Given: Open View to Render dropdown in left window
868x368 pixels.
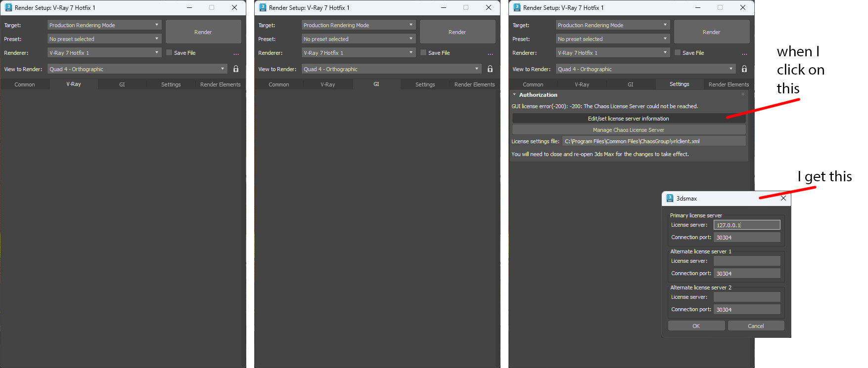Looking at the screenshot, I should (x=137, y=69).
